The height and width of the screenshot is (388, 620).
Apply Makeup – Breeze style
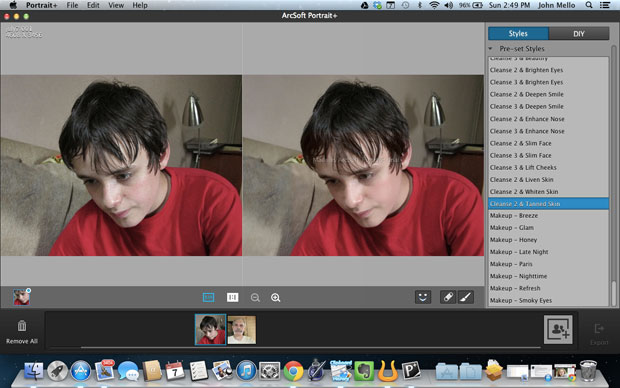pos(548,216)
